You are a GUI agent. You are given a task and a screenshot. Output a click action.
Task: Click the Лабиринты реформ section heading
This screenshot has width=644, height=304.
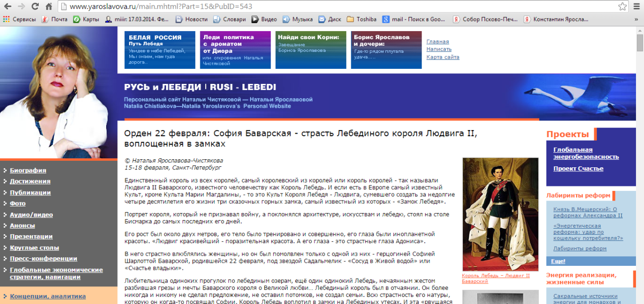578,195
